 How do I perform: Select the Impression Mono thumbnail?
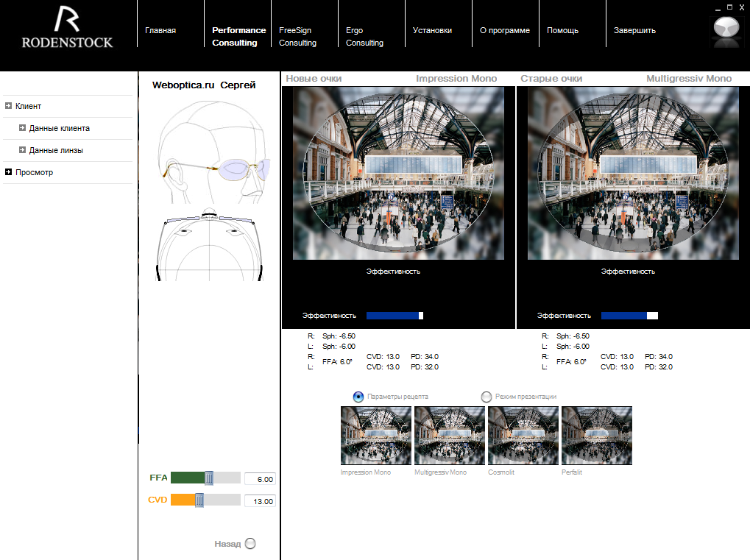point(376,435)
